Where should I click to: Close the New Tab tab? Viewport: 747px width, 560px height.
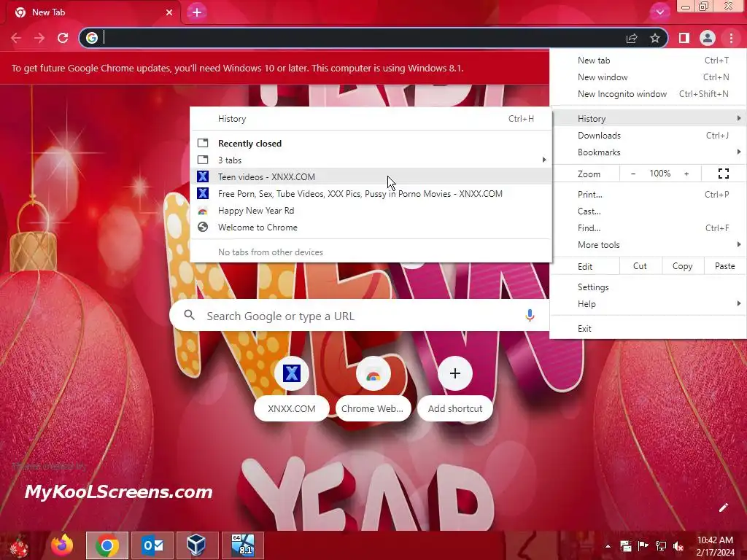(x=169, y=12)
